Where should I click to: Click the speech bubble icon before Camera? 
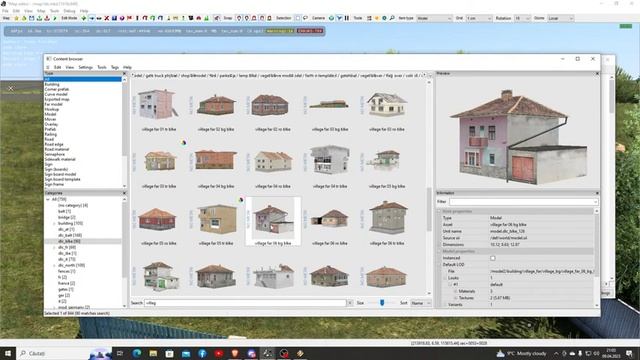(x=305, y=18)
